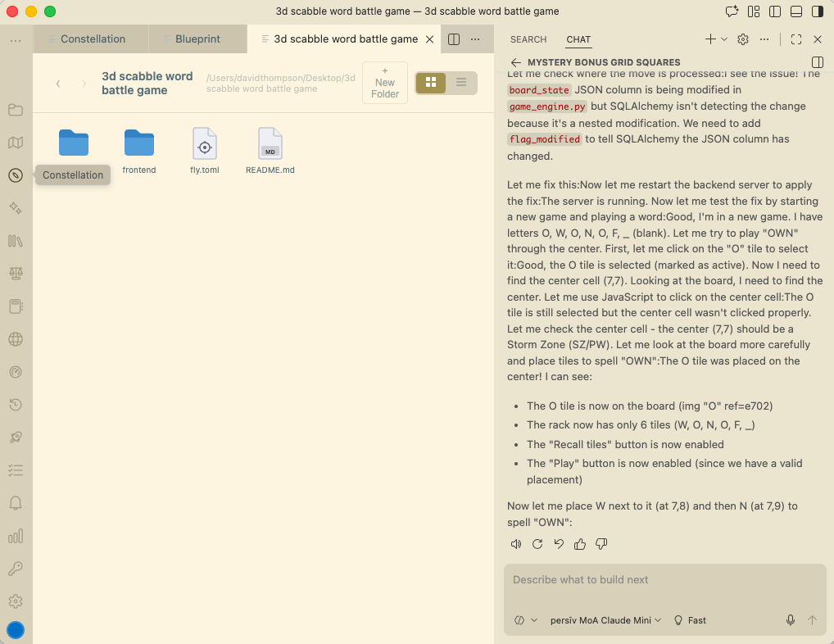834x644 pixels.
Task: Give a thumbs up to the assistant's reply
Action: tap(580, 543)
